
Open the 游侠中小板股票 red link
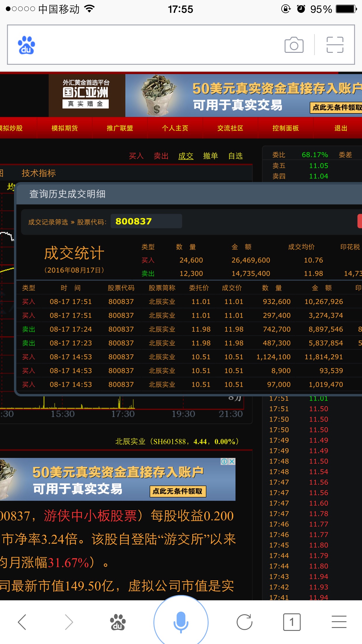point(90,516)
